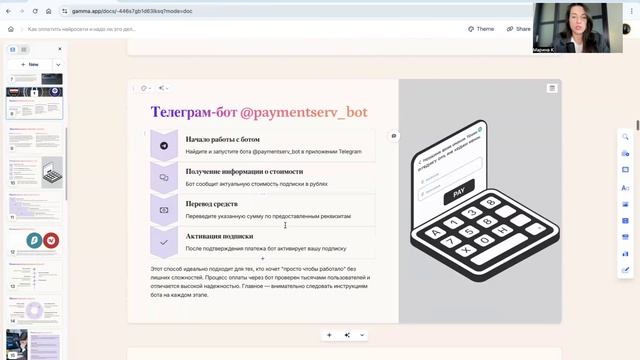Click the Получение информации о стоимости title
The image size is (640, 360).
(244, 171)
